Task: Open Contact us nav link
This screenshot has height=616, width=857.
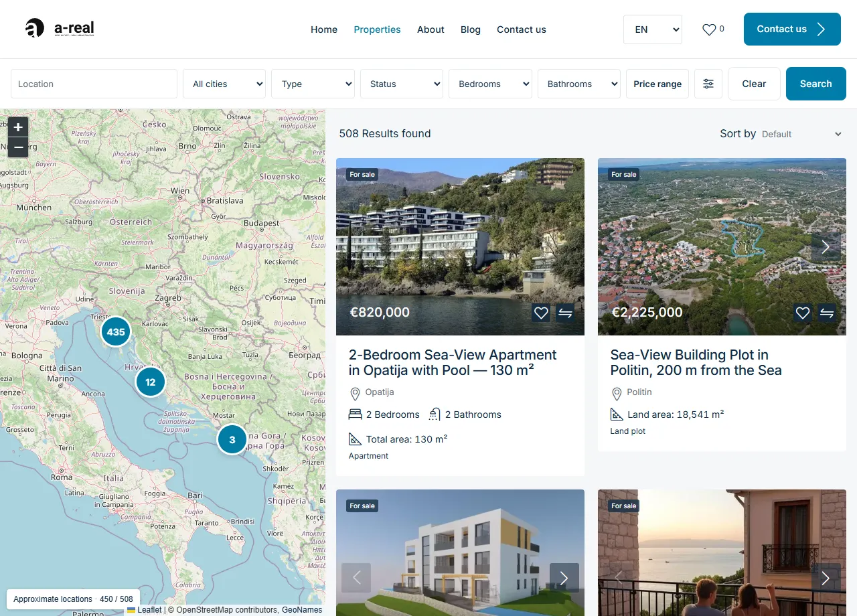Action: [x=522, y=29]
